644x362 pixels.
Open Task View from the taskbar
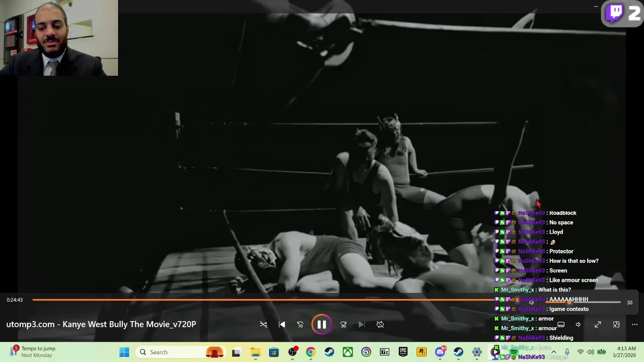coord(236,352)
